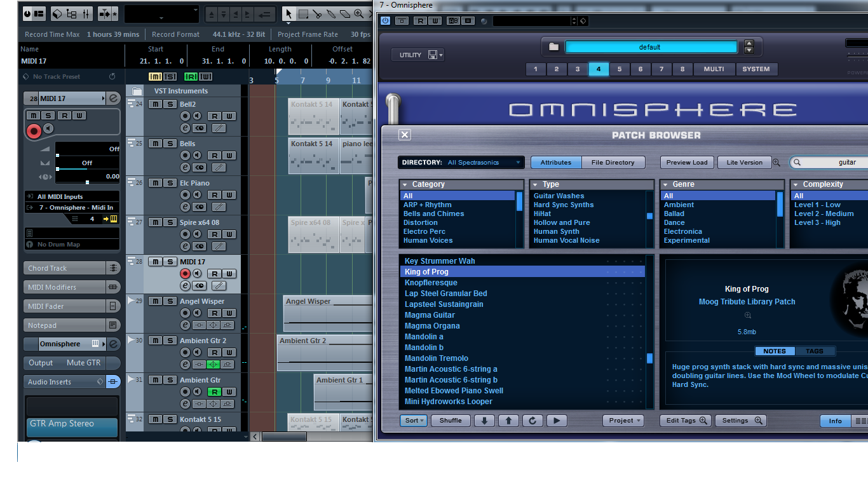This screenshot has width=868, height=488.
Task: Toggle the Omnisphere plugin power button
Action: (x=385, y=21)
